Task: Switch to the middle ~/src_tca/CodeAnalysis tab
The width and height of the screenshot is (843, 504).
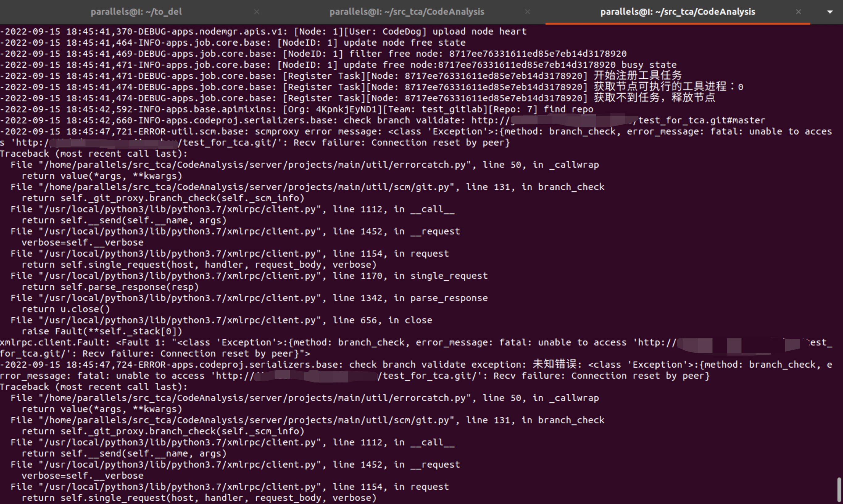Action: coord(407,12)
